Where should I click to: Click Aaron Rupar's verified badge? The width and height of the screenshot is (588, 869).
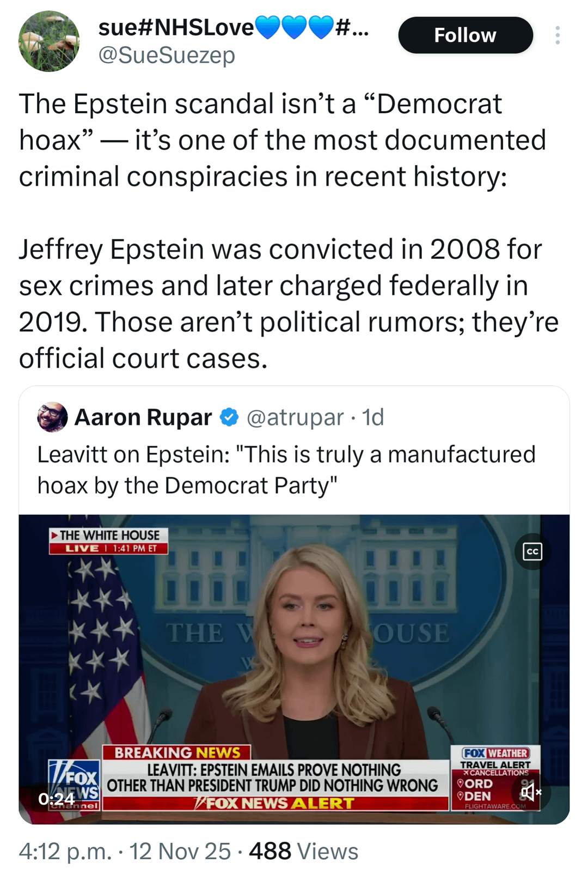pyautogui.click(x=229, y=417)
